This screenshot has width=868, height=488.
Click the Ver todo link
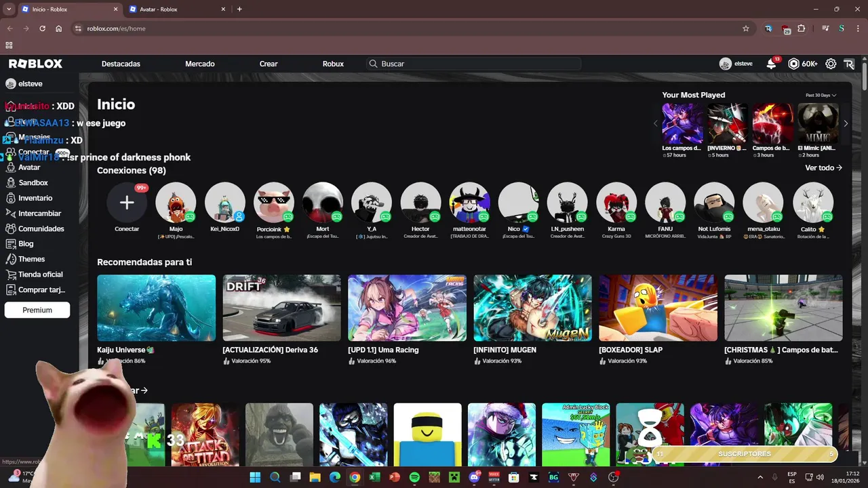(823, 168)
